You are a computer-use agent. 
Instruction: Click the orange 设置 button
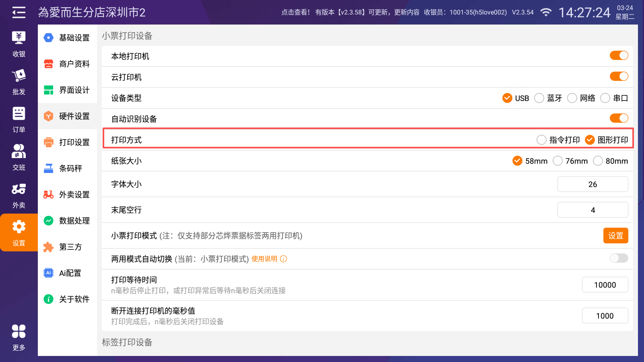pos(615,236)
